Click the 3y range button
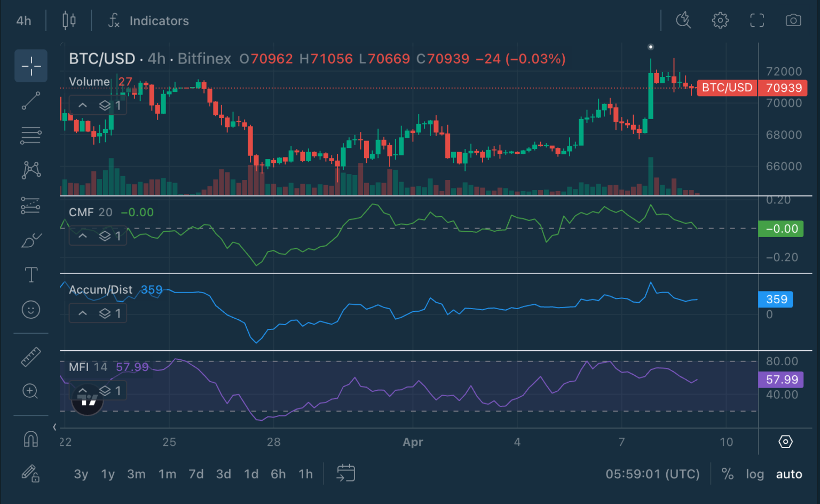 (81, 474)
